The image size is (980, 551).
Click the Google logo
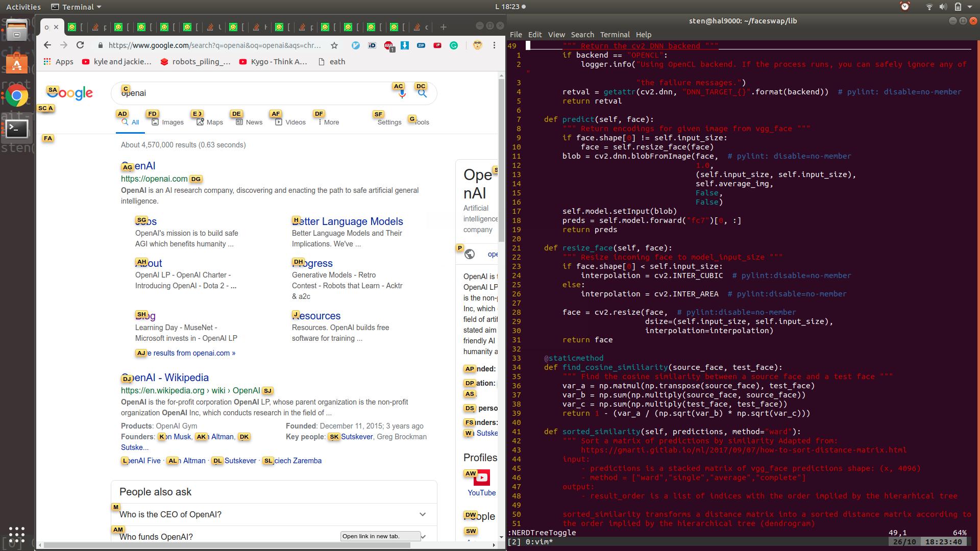[x=70, y=93]
